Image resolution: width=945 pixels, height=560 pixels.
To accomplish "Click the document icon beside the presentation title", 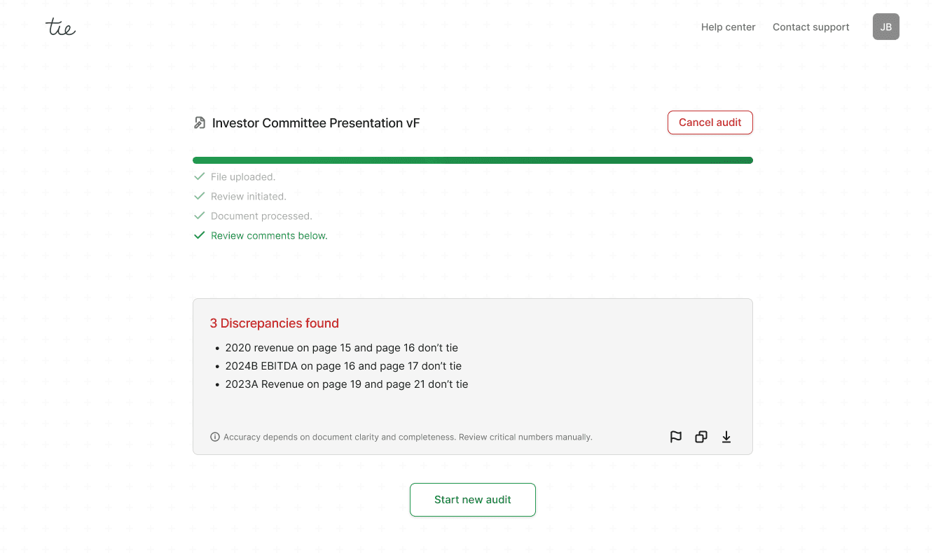I will coord(200,123).
